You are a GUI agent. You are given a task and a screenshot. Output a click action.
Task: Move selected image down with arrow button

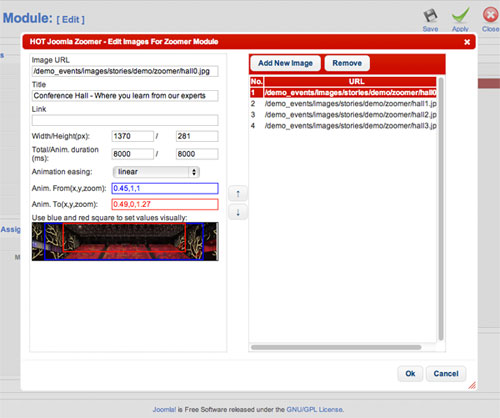[238, 212]
